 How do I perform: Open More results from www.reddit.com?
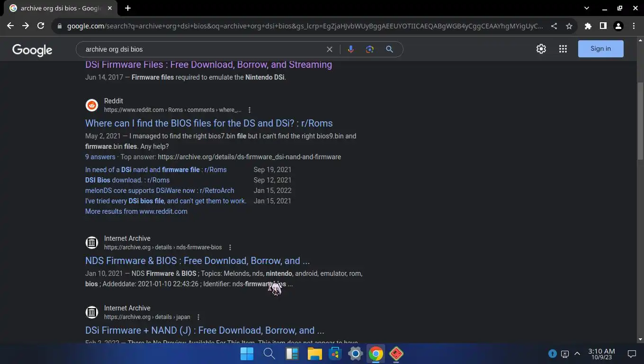click(136, 211)
